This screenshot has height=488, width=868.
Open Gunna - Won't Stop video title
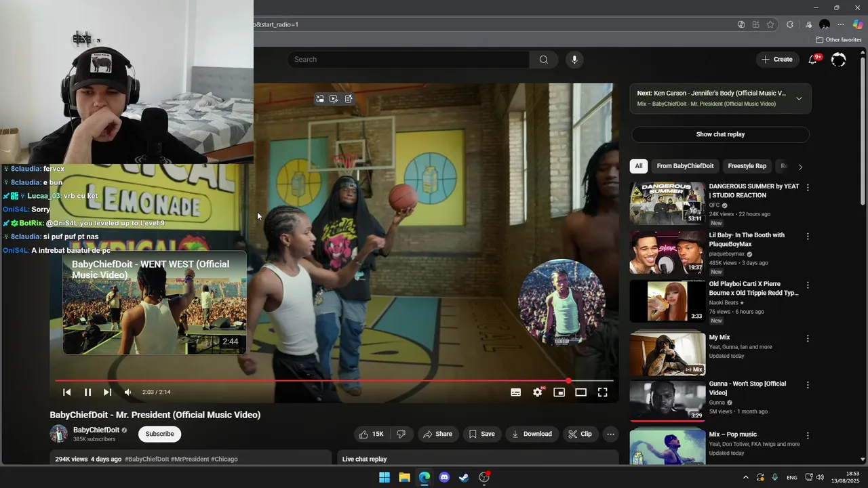(x=747, y=388)
